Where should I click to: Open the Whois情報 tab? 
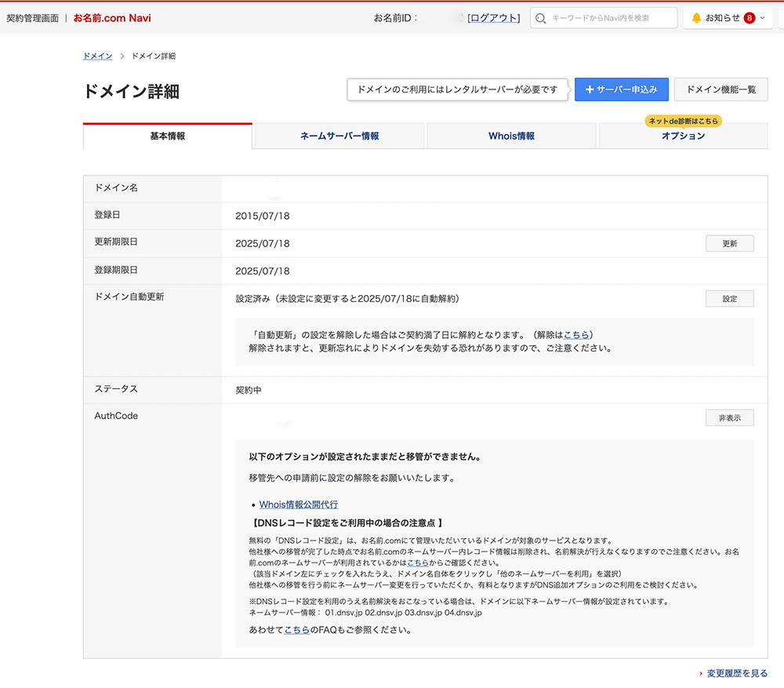(x=511, y=136)
